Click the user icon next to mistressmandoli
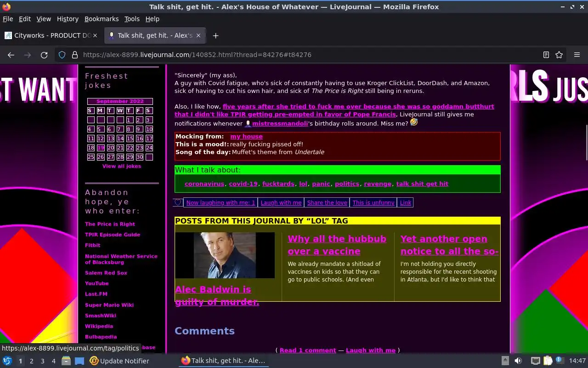588x368 pixels. pos(248,123)
